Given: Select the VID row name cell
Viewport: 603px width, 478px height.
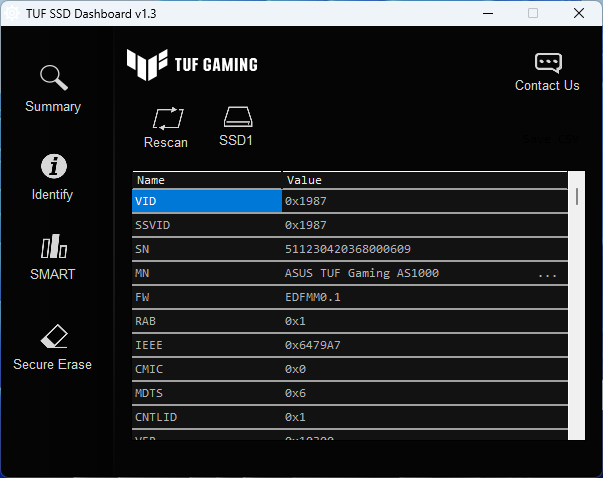Looking at the screenshot, I should tap(207, 201).
